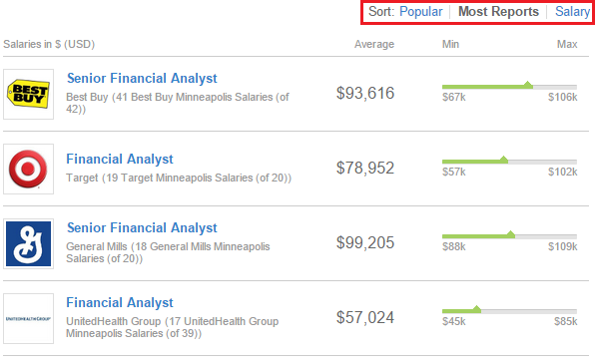Click UnitedHealth Group salary range marker

click(476, 308)
